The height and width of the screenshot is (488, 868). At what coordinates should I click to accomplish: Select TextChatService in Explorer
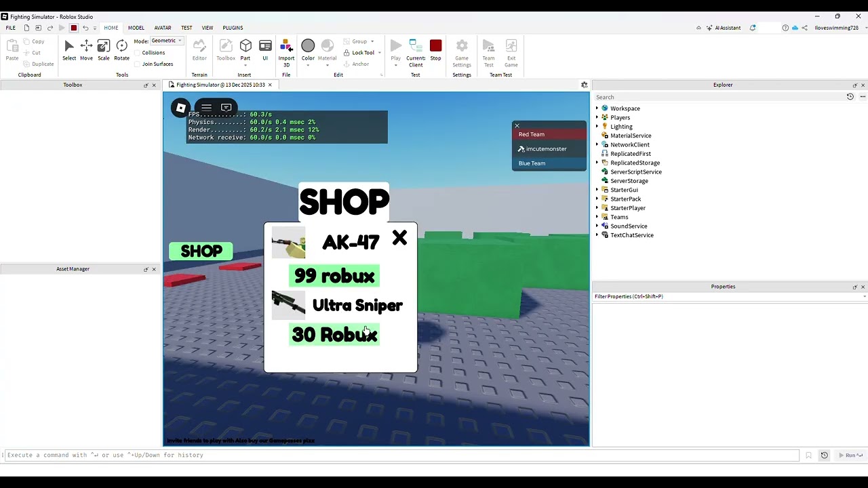[x=632, y=235]
